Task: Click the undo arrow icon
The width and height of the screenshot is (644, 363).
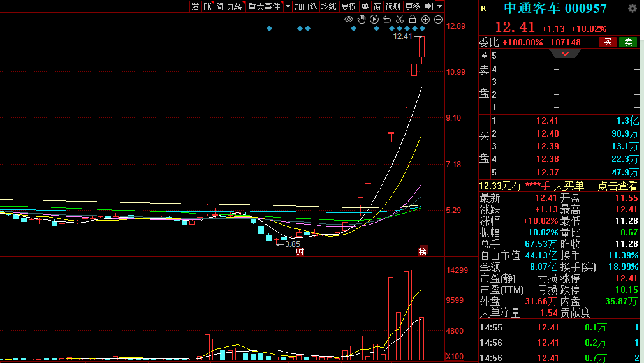Action: tap(387, 19)
